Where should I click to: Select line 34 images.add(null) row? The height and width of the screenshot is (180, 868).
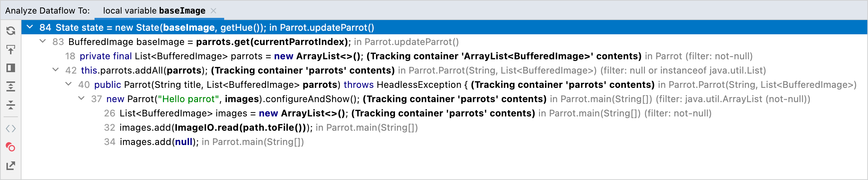pyautogui.click(x=444, y=142)
